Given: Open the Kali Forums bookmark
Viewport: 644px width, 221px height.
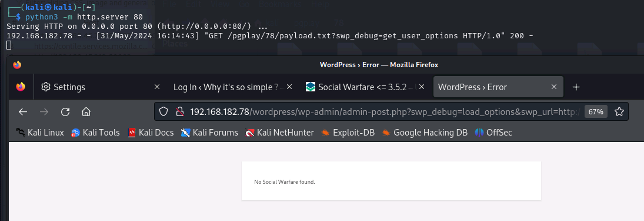Looking at the screenshot, I should tap(209, 133).
